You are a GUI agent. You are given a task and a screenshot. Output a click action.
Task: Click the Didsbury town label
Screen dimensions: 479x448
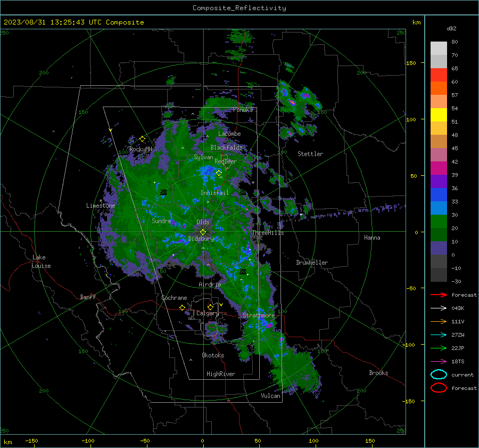tap(201, 239)
